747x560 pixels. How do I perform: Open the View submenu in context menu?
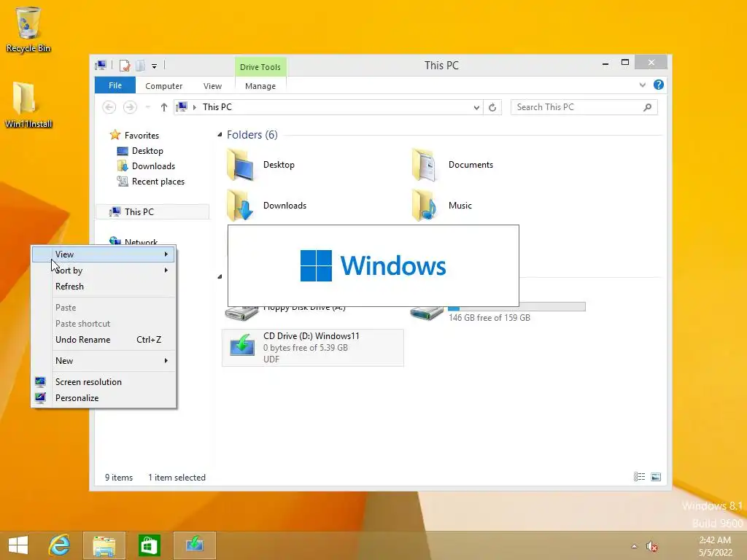[104, 254]
